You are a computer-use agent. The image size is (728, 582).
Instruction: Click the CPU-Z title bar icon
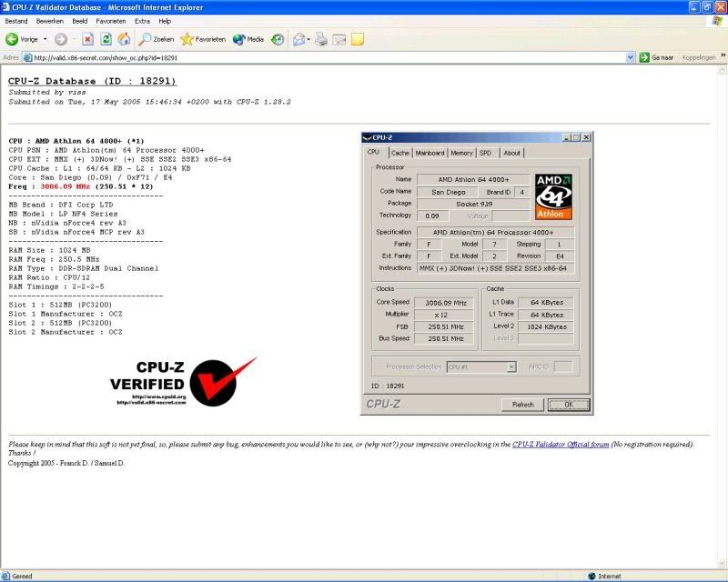point(368,137)
